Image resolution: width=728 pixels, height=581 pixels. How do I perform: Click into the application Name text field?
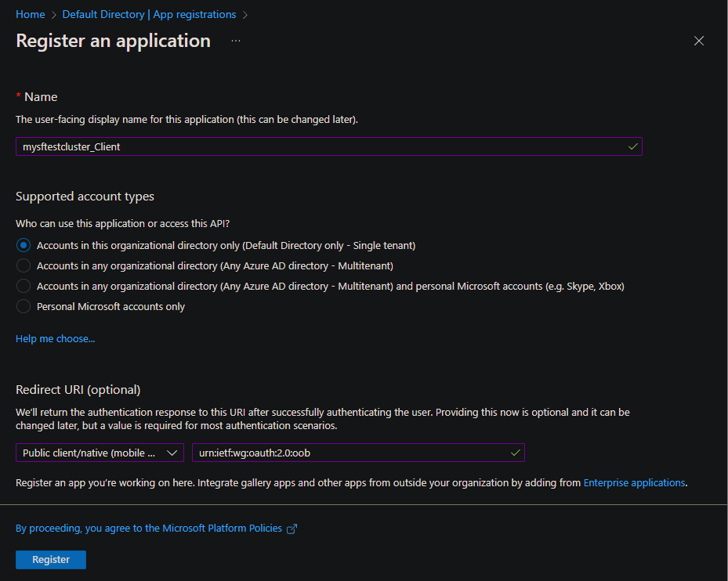tap(313, 146)
